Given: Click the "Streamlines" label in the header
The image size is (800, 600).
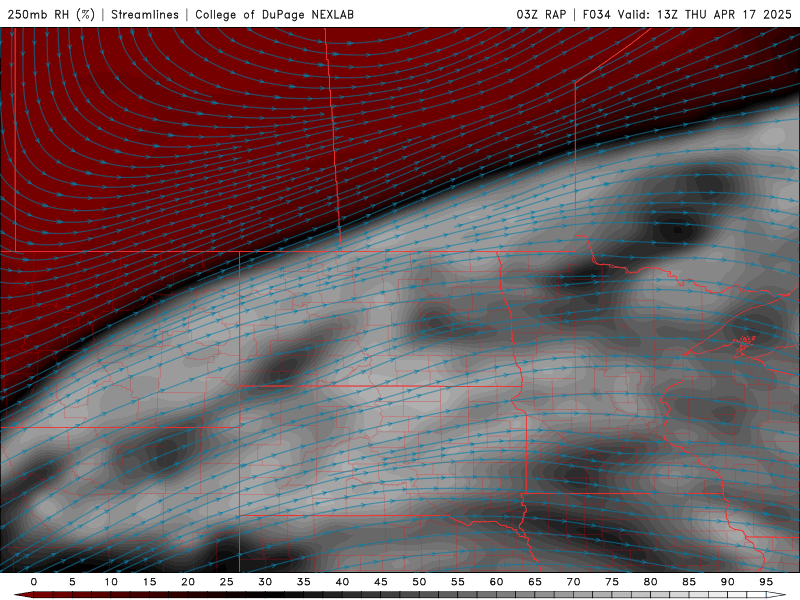Looking at the screenshot, I should point(145,14).
